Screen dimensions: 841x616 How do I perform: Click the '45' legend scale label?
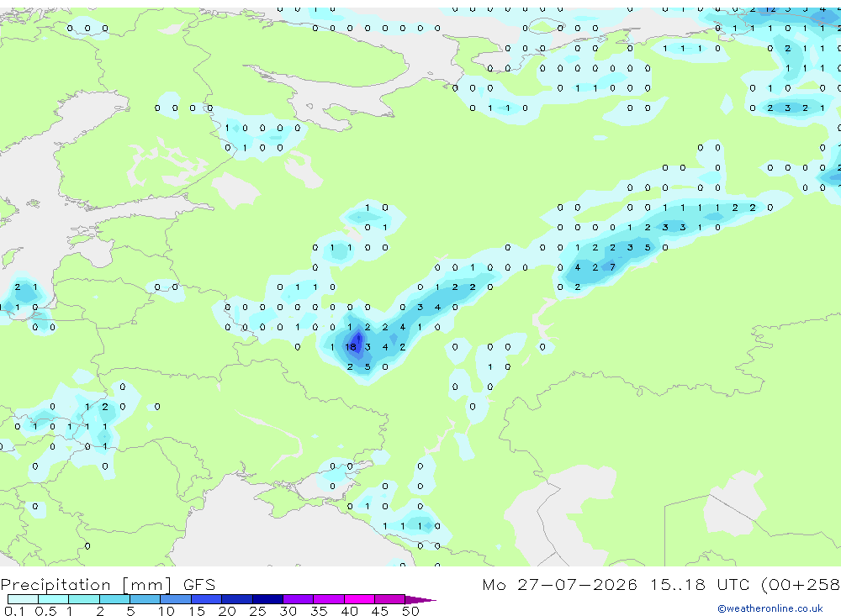point(380,611)
